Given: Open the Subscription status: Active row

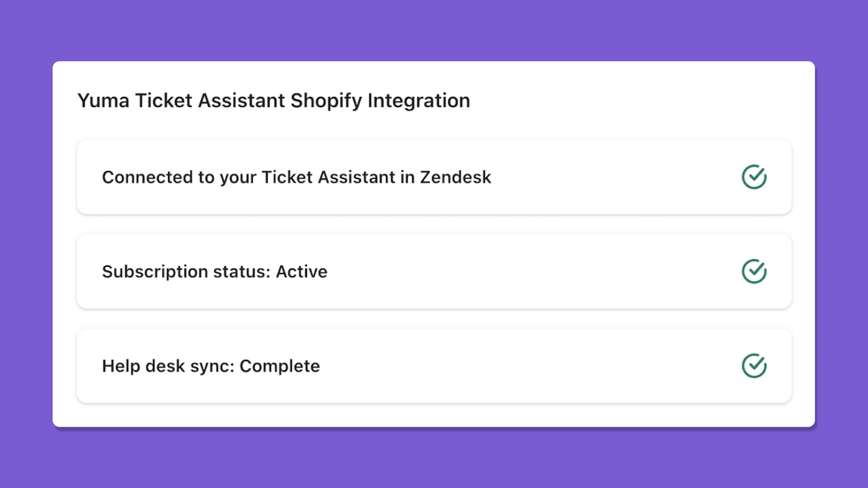Looking at the screenshot, I should click(x=434, y=271).
